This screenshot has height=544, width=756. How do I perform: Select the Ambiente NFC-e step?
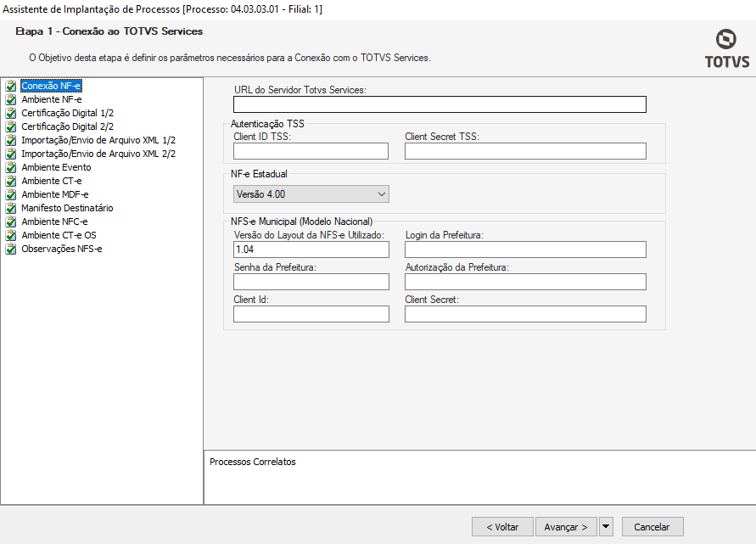(x=54, y=222)
